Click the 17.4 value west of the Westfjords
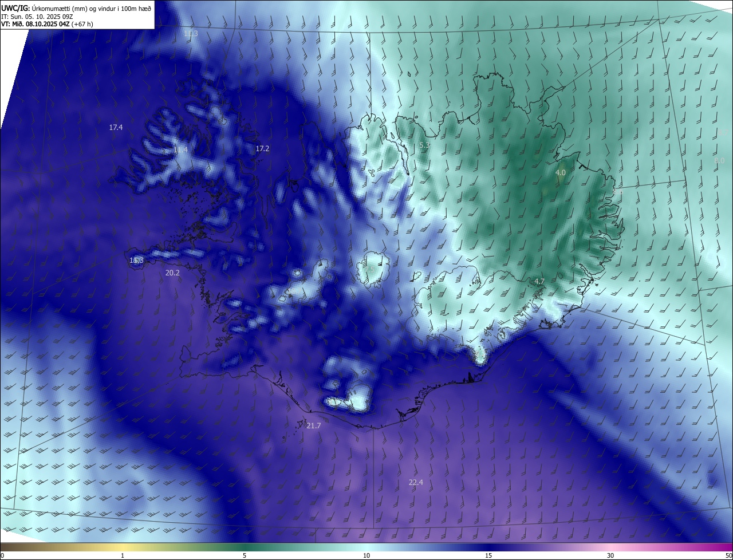The image size is (733, 560). pyautogui.click(x=116, y=127)
